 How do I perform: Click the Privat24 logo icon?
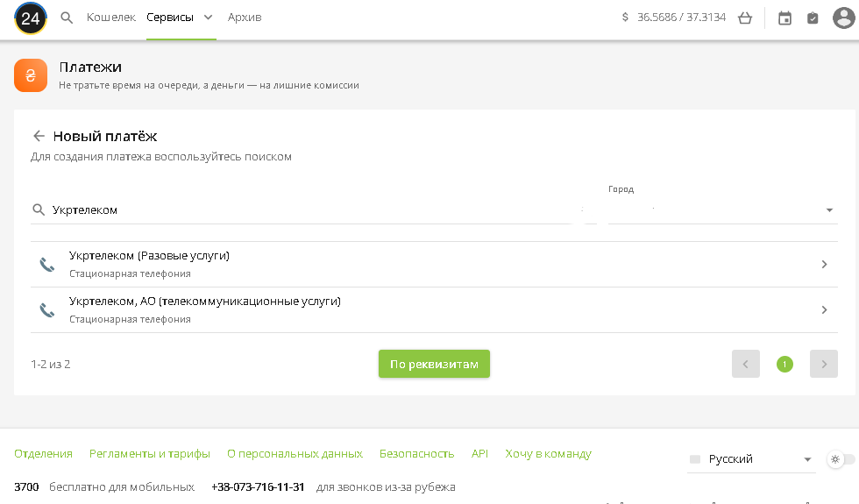31,18
